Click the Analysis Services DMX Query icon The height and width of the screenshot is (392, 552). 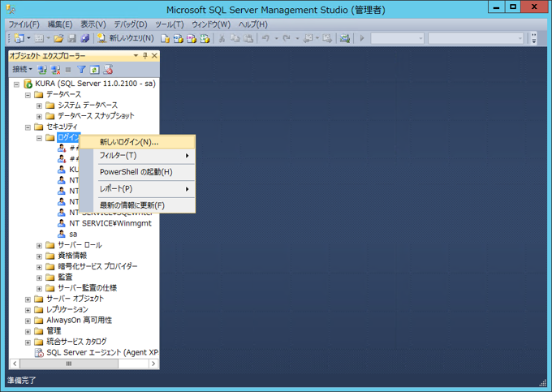pyautogui.click(x=192, y=38)
